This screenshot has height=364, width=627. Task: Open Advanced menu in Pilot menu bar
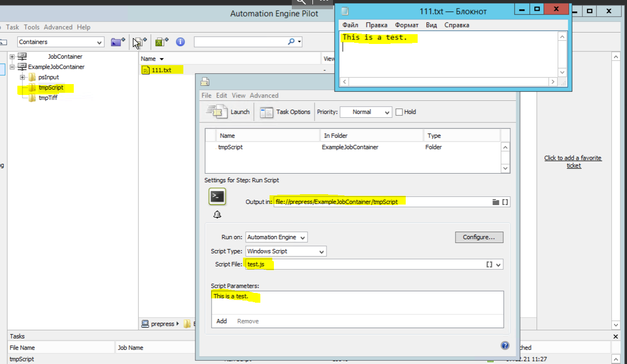[x=58, y=27]
